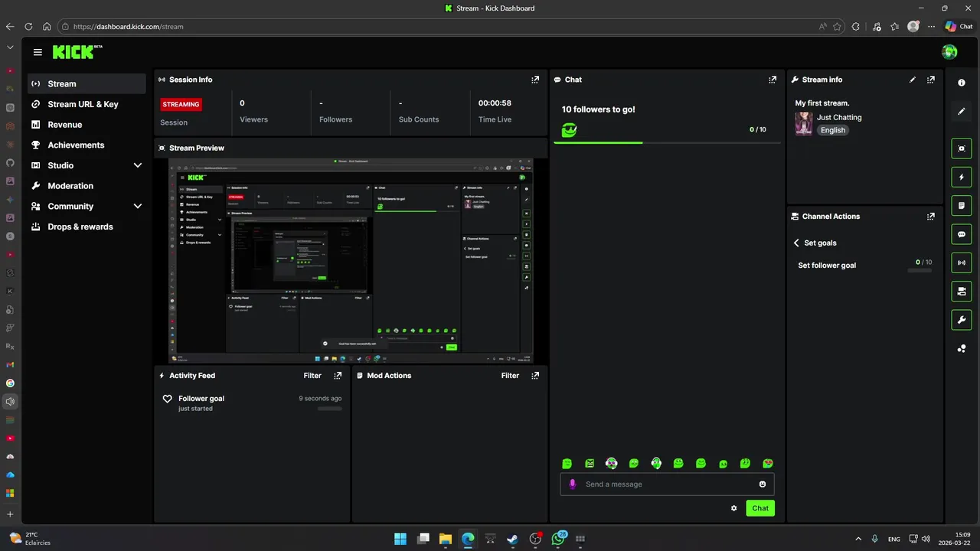Open the Activity Feed Filter dropdown
The height and width of the screenshot is (551, 980).
[312, 376]
